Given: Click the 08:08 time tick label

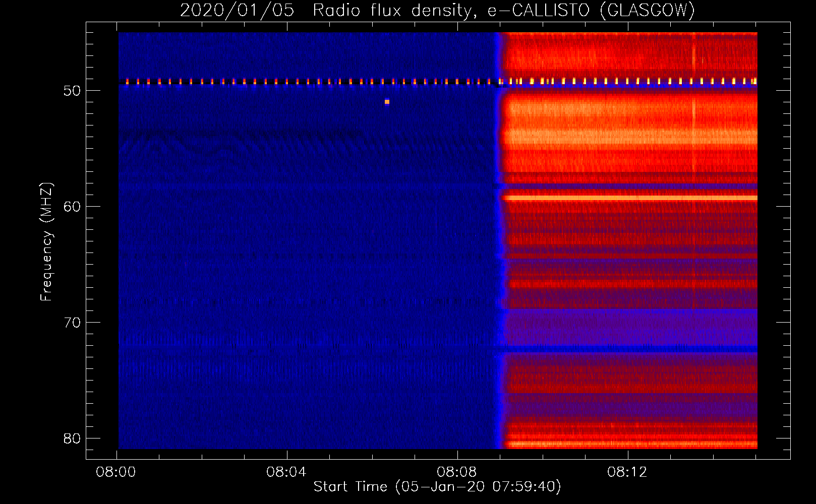Looking at the screenshot, I should pyautogui.click(x=457, y=472).
